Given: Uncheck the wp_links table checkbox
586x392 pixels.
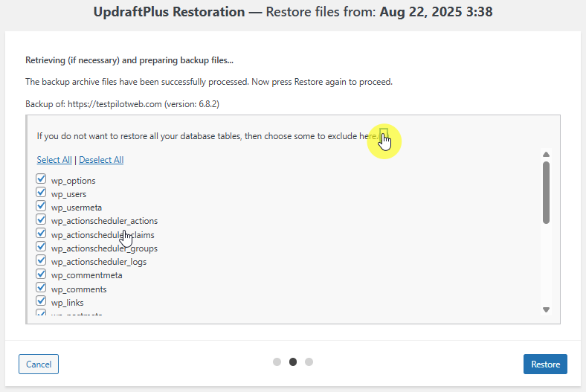Looking at the screenshot, I should point(41,302).
